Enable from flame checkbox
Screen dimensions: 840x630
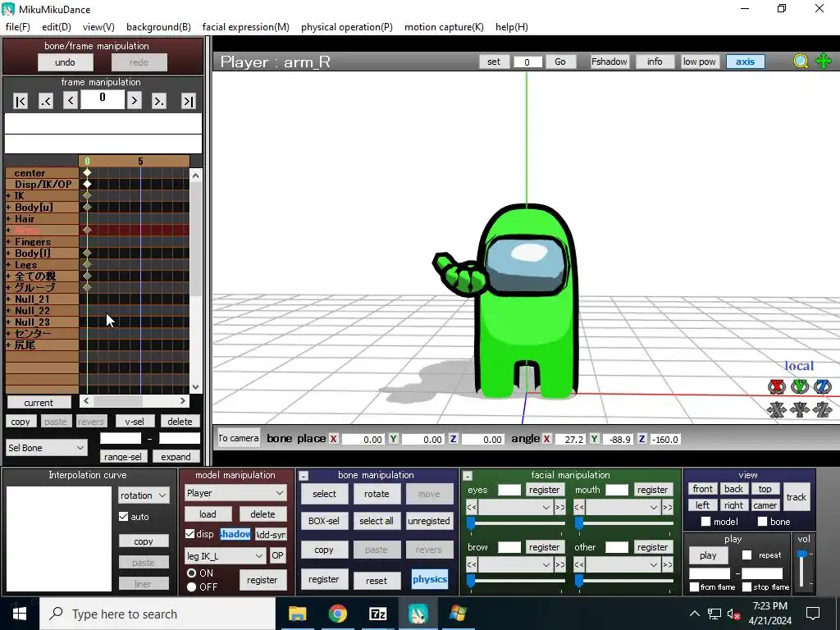pos(694,587)
